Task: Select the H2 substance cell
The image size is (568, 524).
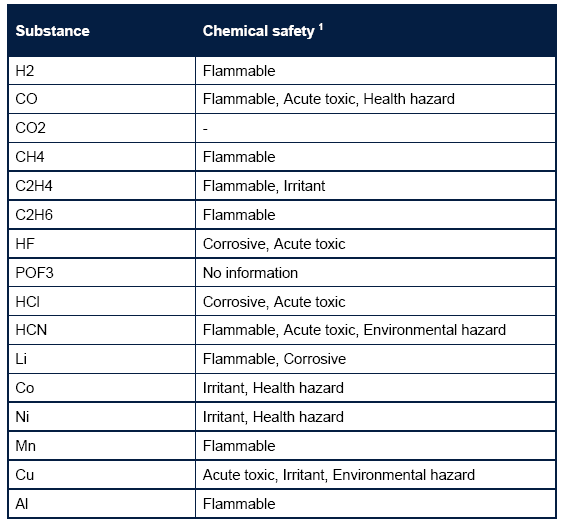Action: point(102,71)
